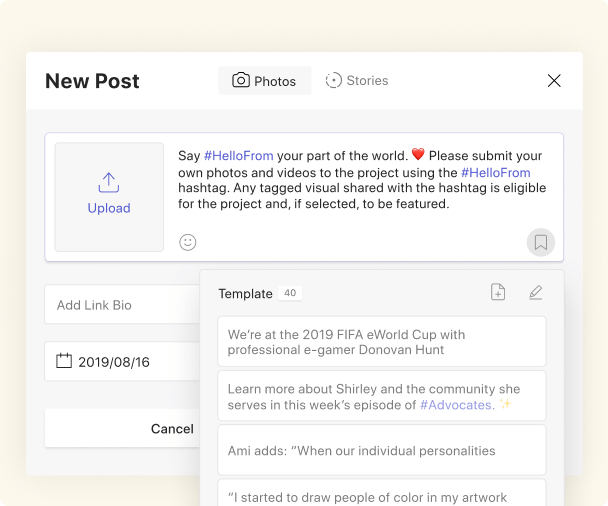Toggle the bookmark template icon
The height and width of the screenshot is (506, 608).
[540, 242]
